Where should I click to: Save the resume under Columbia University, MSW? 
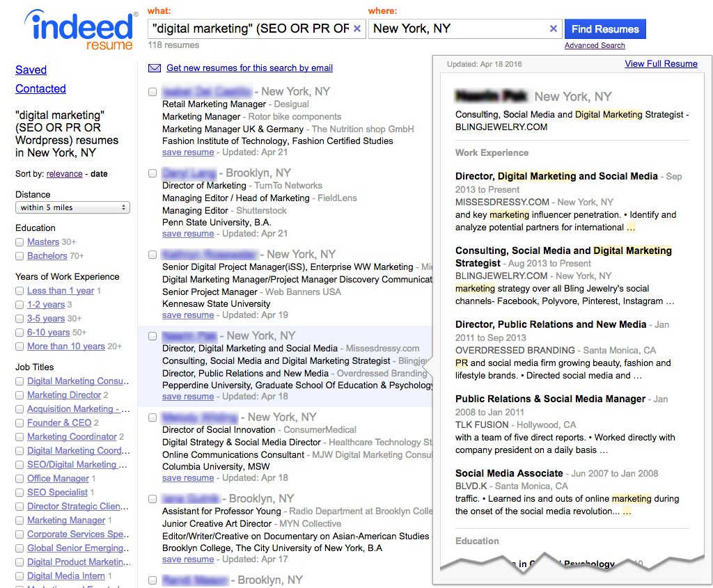pos(188,477)
